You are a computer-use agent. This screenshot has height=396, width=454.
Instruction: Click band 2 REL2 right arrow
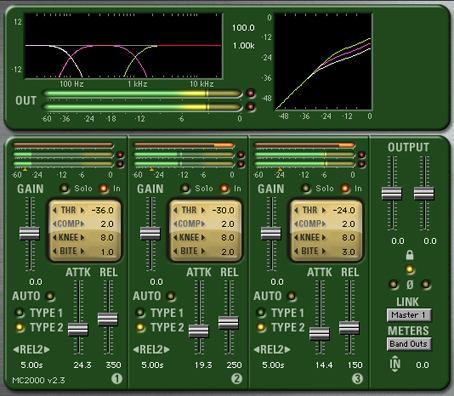tap(167, 350)
